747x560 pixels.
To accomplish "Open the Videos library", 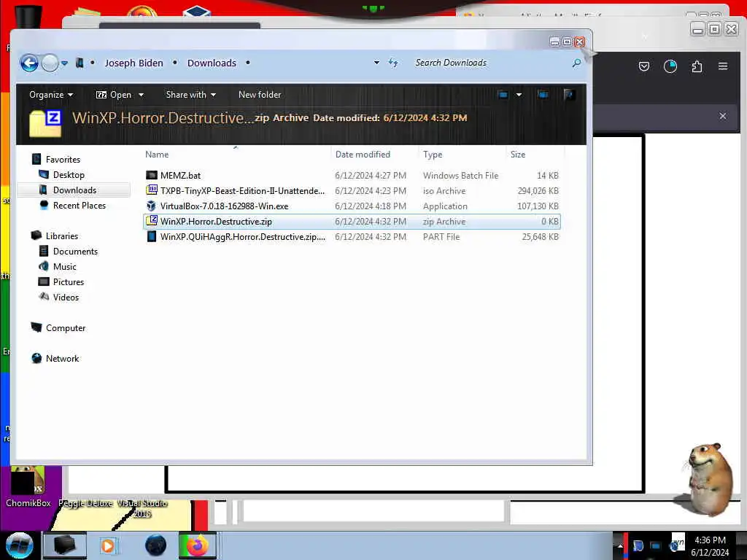I will 66,297.
